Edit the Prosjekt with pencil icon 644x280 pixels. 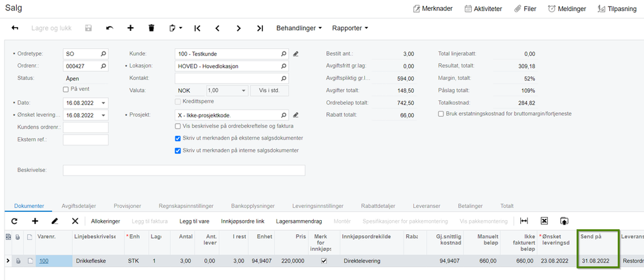[x=296, y=115]
